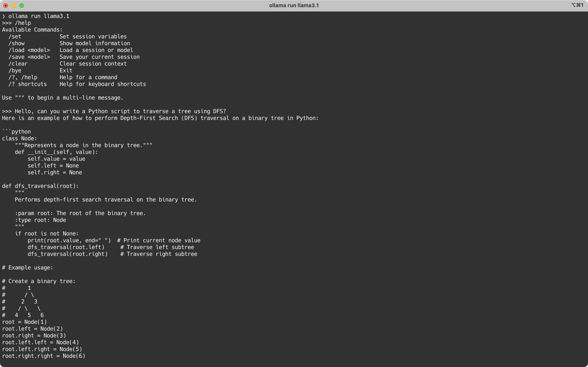Click the '/help' command after first prompt
Screen dimensions: 588x367
23,23
